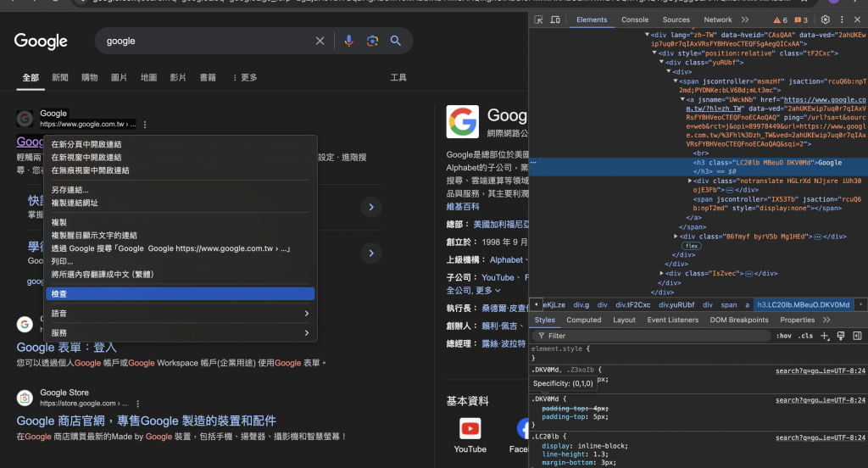Select 列印... in the context menu

[180, 261]
